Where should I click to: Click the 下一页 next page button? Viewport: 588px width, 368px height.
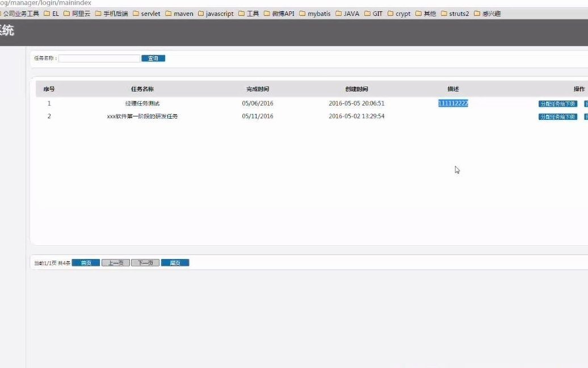pos(145,262)
